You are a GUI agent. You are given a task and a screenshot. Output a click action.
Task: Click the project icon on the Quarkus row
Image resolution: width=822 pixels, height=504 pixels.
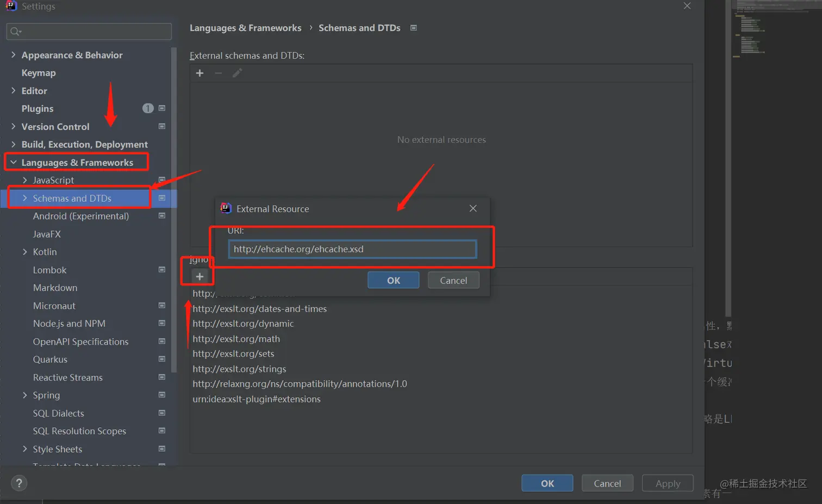click(x=161, y=359)
